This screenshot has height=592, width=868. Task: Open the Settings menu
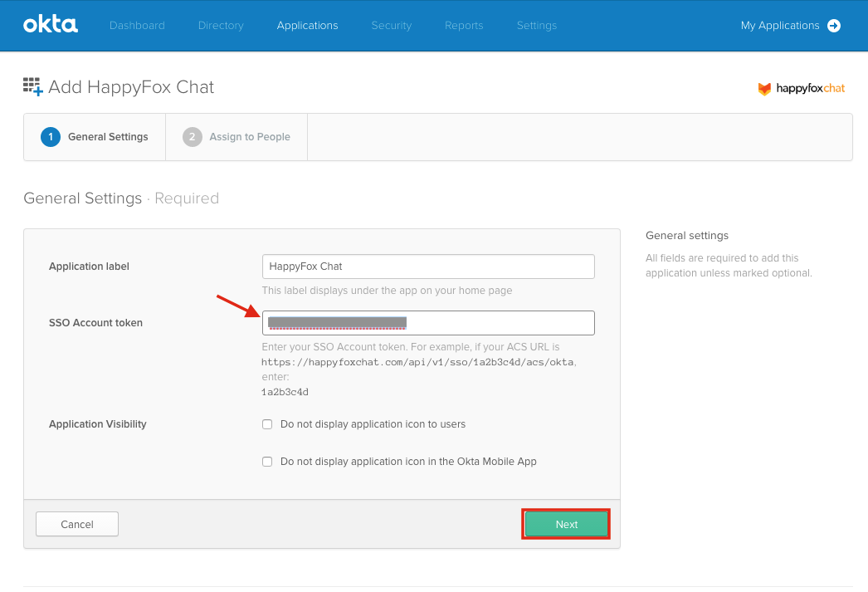point(536,26)
